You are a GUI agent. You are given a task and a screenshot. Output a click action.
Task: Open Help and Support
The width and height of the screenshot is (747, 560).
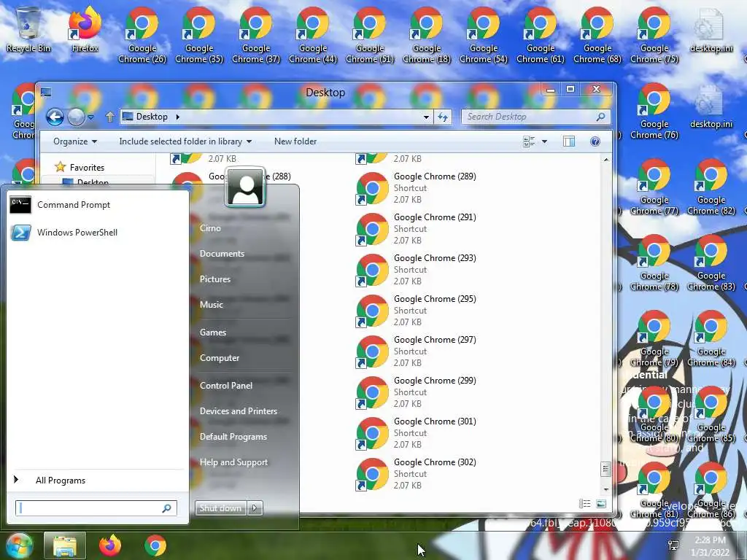(233, 462)
